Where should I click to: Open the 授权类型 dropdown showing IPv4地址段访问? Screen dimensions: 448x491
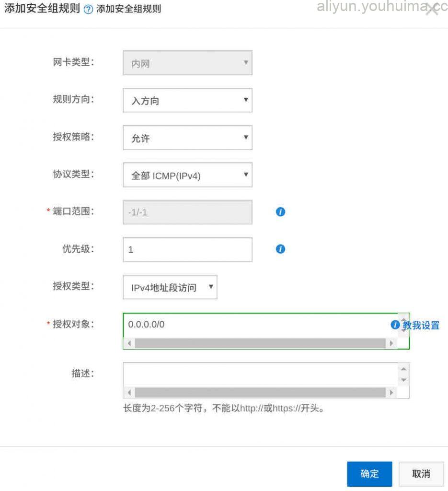click(170, 287)
